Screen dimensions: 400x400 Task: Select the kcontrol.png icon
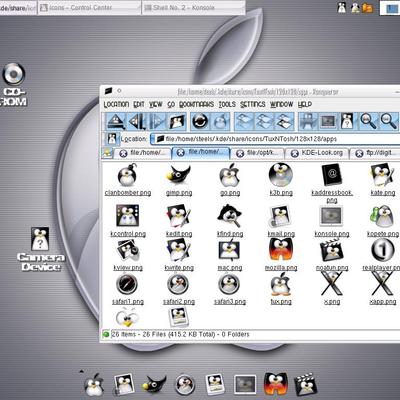127,216
